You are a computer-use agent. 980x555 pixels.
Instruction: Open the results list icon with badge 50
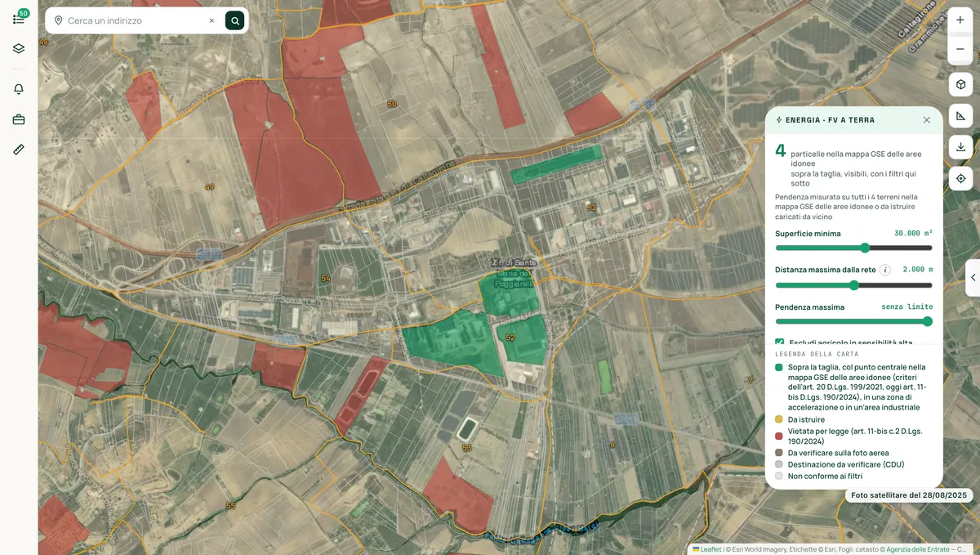(x=19, y=18)
